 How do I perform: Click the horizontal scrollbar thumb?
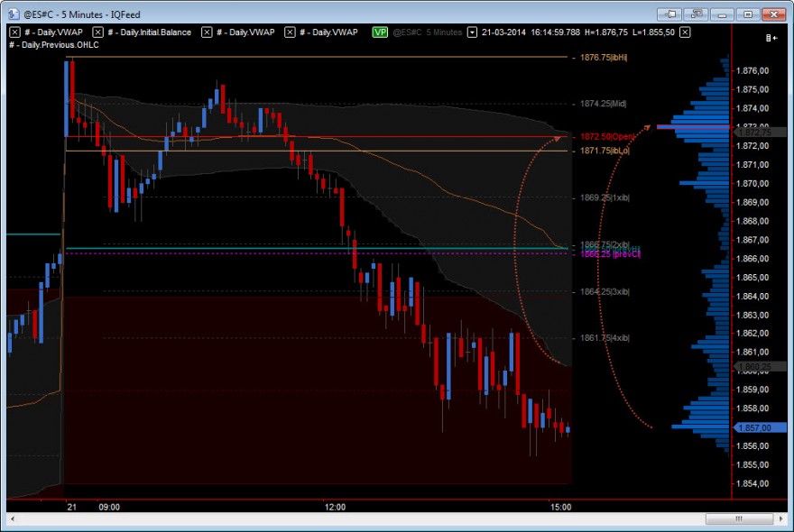coord(739,518)
